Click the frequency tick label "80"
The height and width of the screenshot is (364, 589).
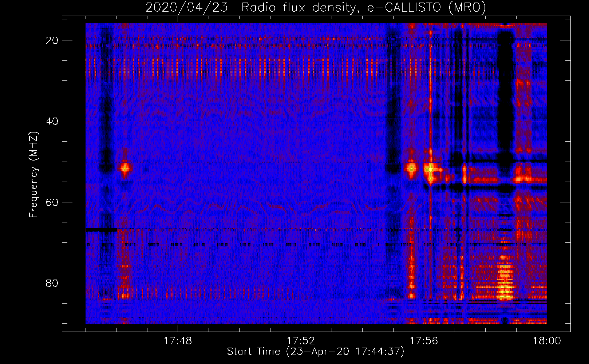coord(52,283)
